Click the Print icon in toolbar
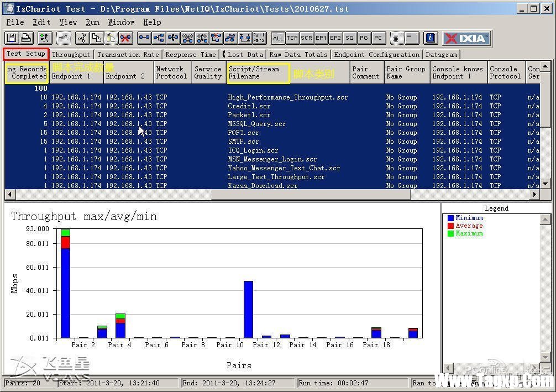Image resolution: width=556 pixels, height=392 pixels. pos(25,38)
